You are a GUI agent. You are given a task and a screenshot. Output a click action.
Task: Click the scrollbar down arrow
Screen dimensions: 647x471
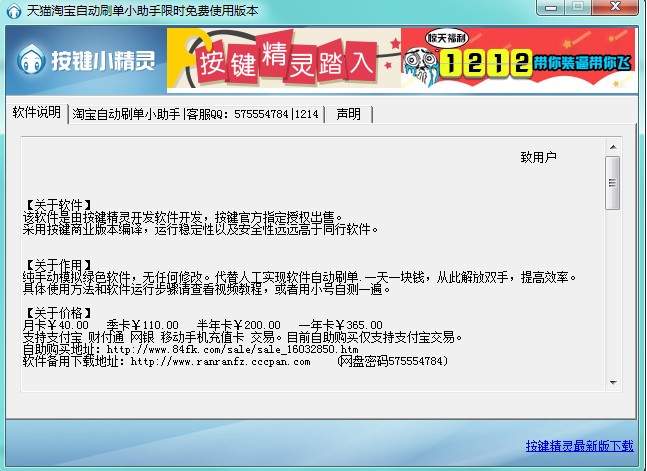click(612, 381)
